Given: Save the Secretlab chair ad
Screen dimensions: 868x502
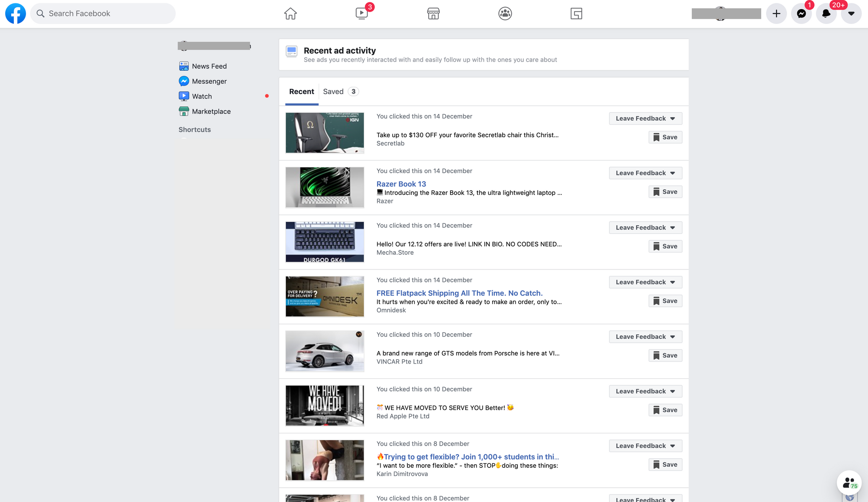Looking at the screenshot, I should coord(665,137).
